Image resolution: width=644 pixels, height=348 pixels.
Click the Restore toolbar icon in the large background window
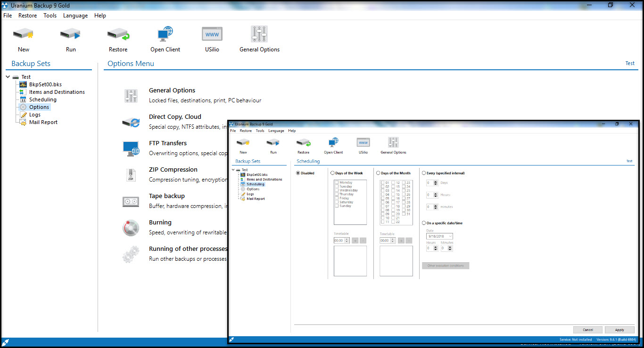pyautogui.click(x=118, y=34)
